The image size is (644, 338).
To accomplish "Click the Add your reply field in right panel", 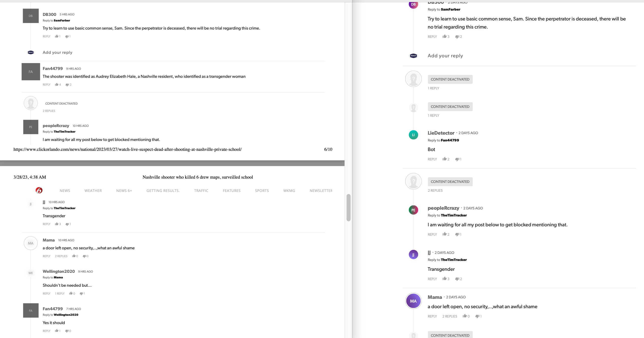I will coord(445,56).
